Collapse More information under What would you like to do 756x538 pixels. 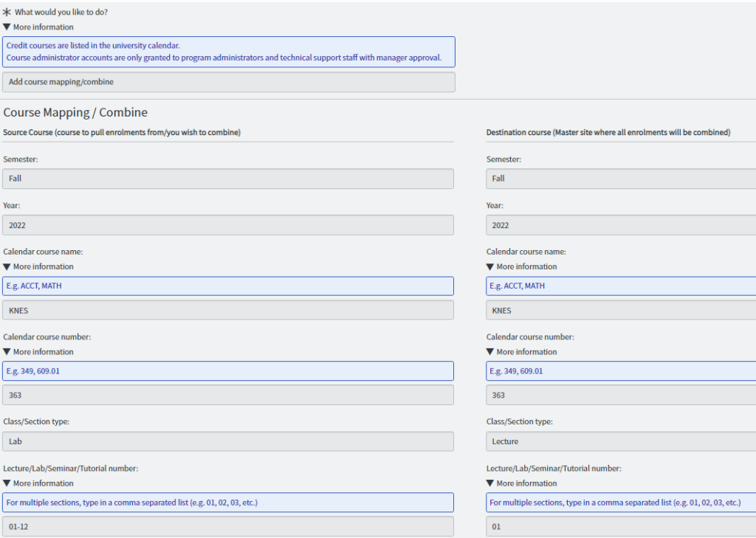pos(38,27)
